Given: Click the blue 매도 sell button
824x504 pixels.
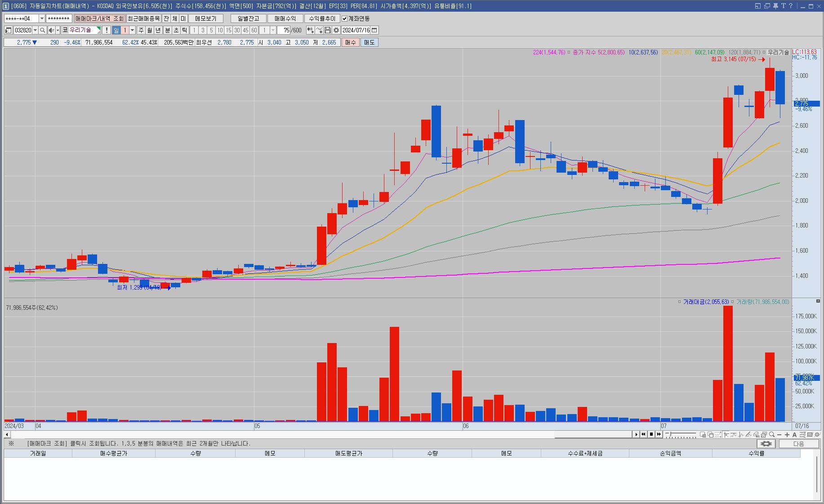Looking at the screenshot, I should pyautogui.click(x=369, y=42).
